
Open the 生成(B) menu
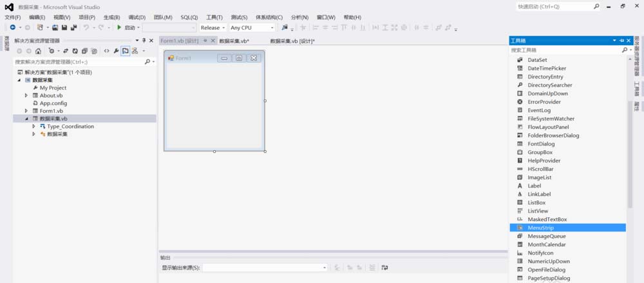click(x=111, y=17)
